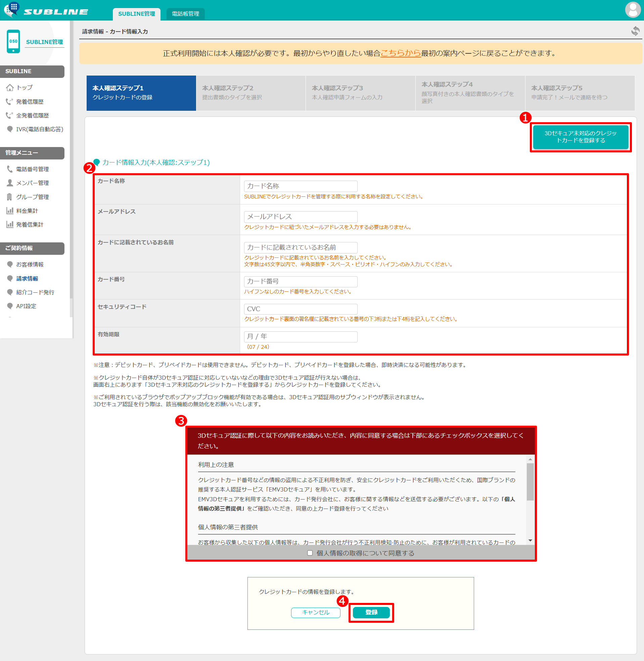
Task: Focus the CVC security code field
Action: 301,309
